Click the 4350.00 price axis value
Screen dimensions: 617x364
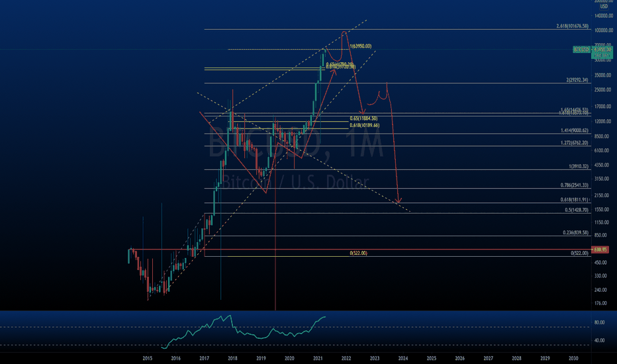(603, 165)
